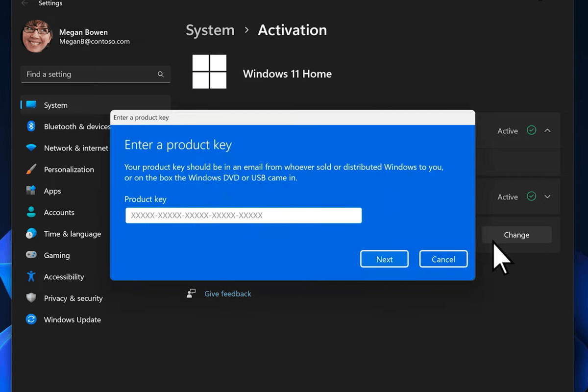
Task: Select the System sidebar icon
Action: click(30, 105)
